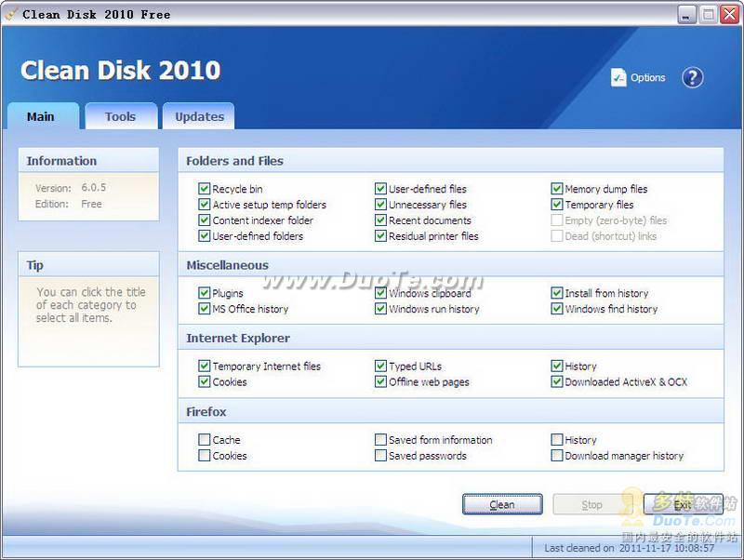Uncheck Recent documents

(380, 220)
